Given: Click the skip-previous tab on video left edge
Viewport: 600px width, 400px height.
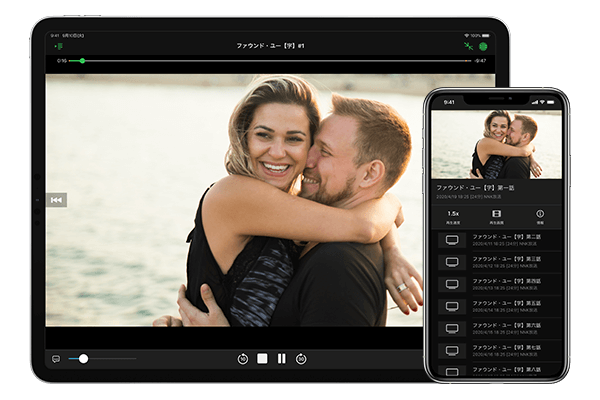Looking at the screenshot, I should coord(56,200).
